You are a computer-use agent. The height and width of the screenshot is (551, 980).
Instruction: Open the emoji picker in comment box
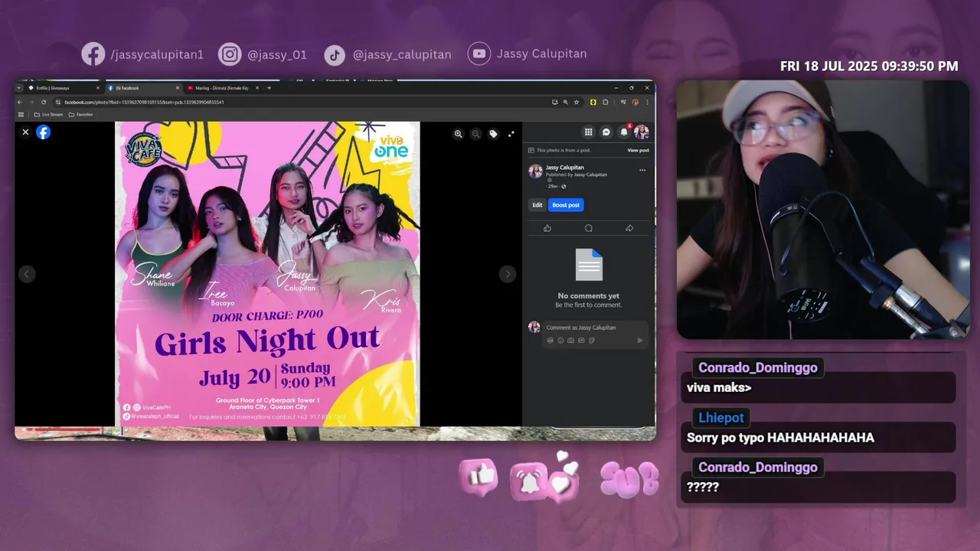pyautogui.click(x=560, y=340)
